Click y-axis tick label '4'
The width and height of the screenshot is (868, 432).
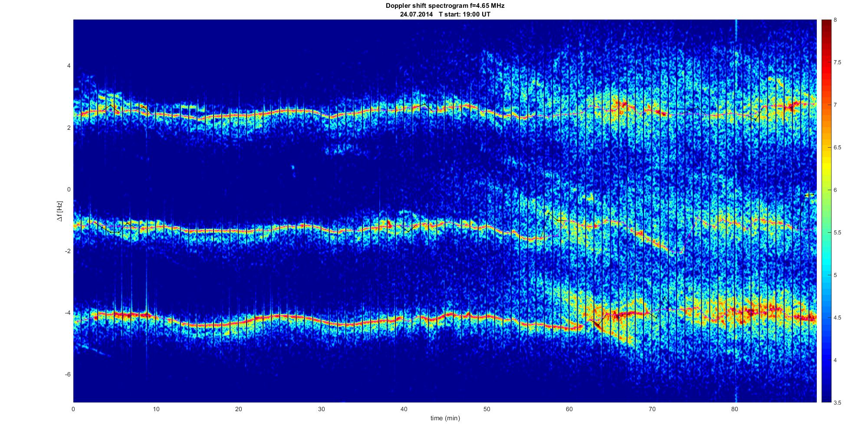point(69,66)
